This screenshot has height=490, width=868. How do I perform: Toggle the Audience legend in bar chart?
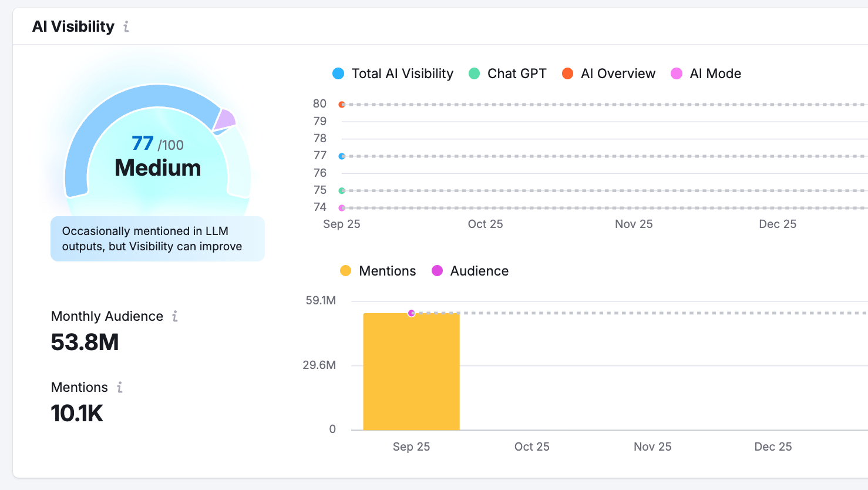pyautogui.click(x=470, y=271)
